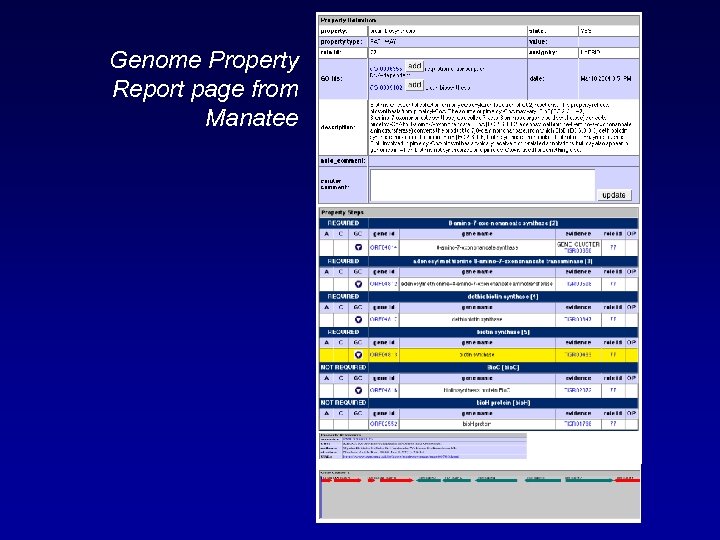Open the role id link in the bioH protein row

[613, 424]
